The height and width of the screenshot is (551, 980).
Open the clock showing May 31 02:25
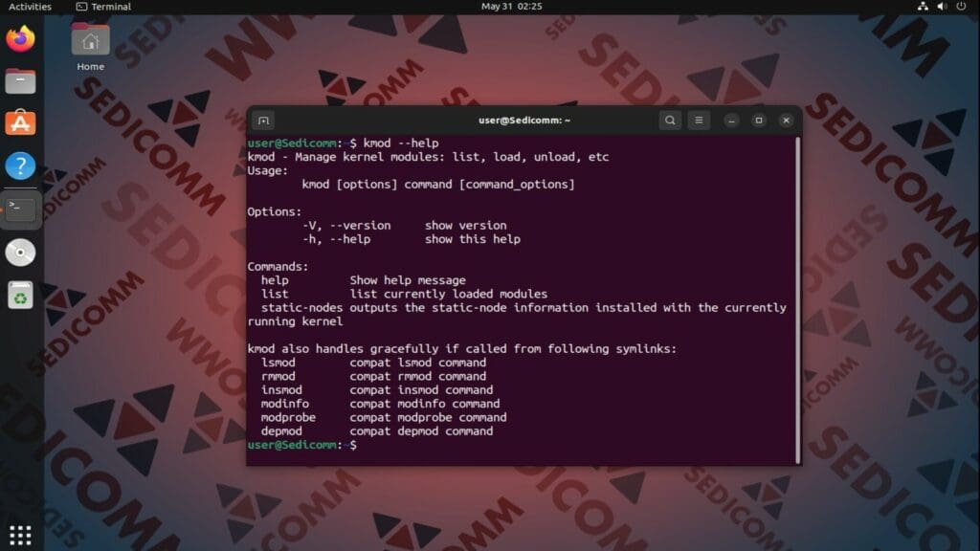pos(511,7)
